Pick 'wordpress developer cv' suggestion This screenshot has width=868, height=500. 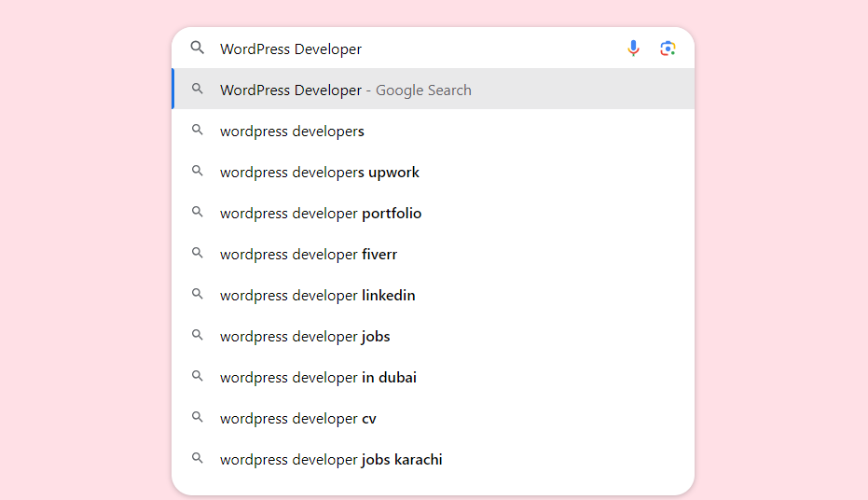tap(433, 418)
